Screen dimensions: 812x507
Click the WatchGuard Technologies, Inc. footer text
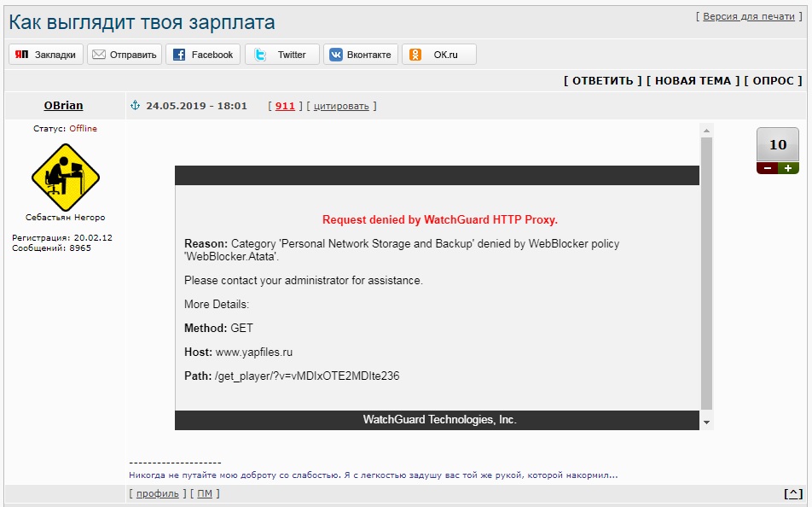tap(439, 420)
